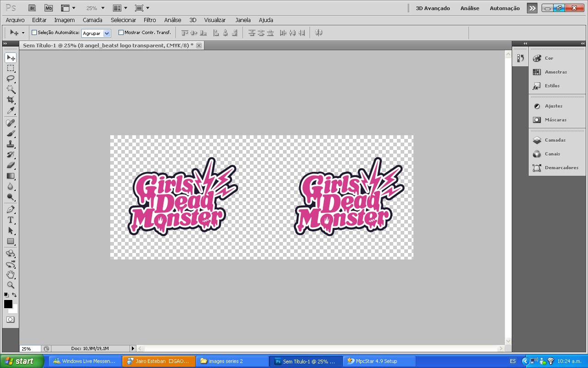This screenshot has height=368, width=588.
Task: Open the Camada menu
Action: pyautogui.click(x=92, y=20)
